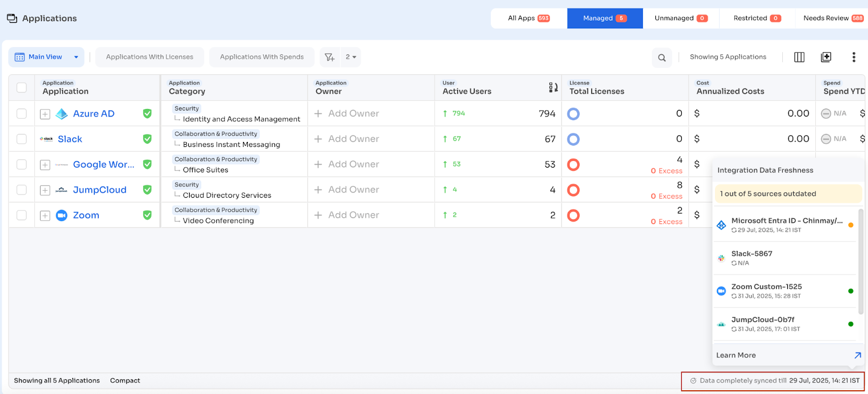Image resolution: width=868 pixels, height=394 pixels.
Task: Check the Azure AD row checkbox
Action: pyautogui.click(x=22, y=113)
